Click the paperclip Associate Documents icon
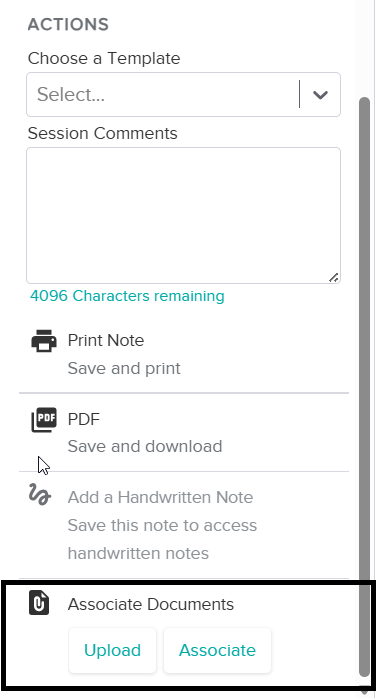Image resolution: width=376 pixels, height=698 pixels. tap(39, 603)
